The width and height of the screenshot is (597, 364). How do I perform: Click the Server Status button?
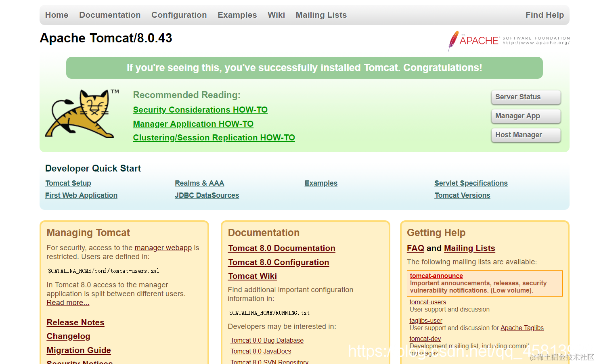tap(526, 97)
